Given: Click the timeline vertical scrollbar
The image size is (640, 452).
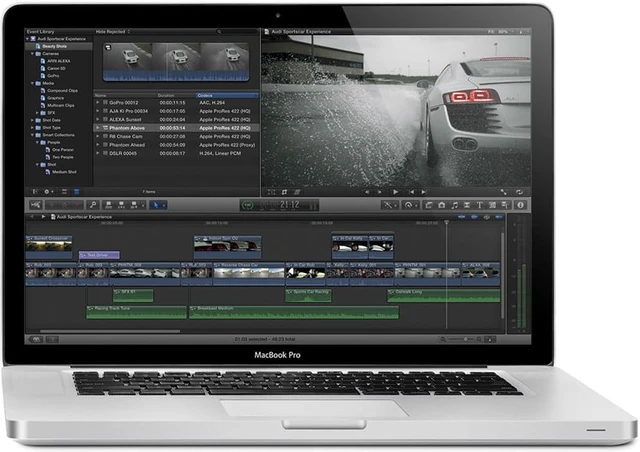Looking at the screenshot, I should [502, 276].
